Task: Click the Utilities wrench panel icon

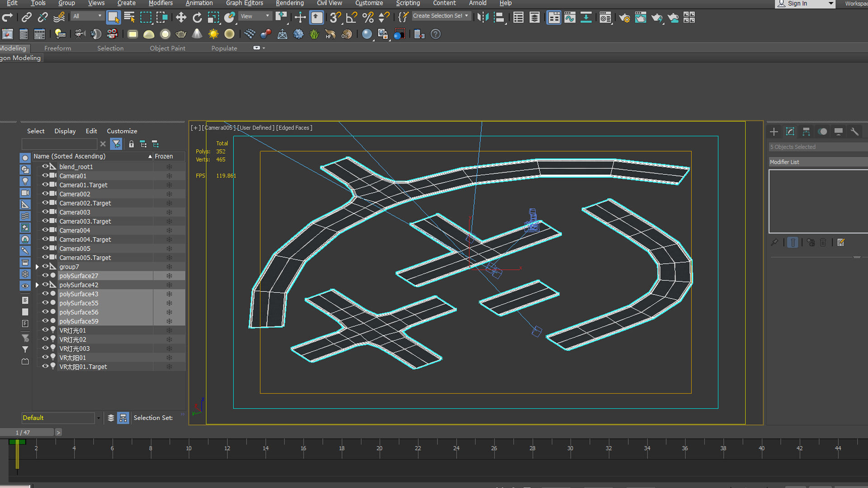Action: (854, 131)
